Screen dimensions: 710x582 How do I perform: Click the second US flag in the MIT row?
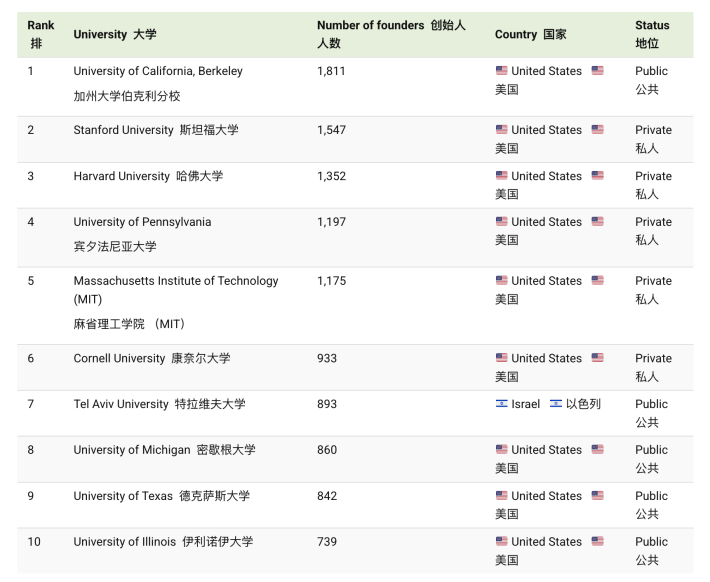click(x=597, y=280)
